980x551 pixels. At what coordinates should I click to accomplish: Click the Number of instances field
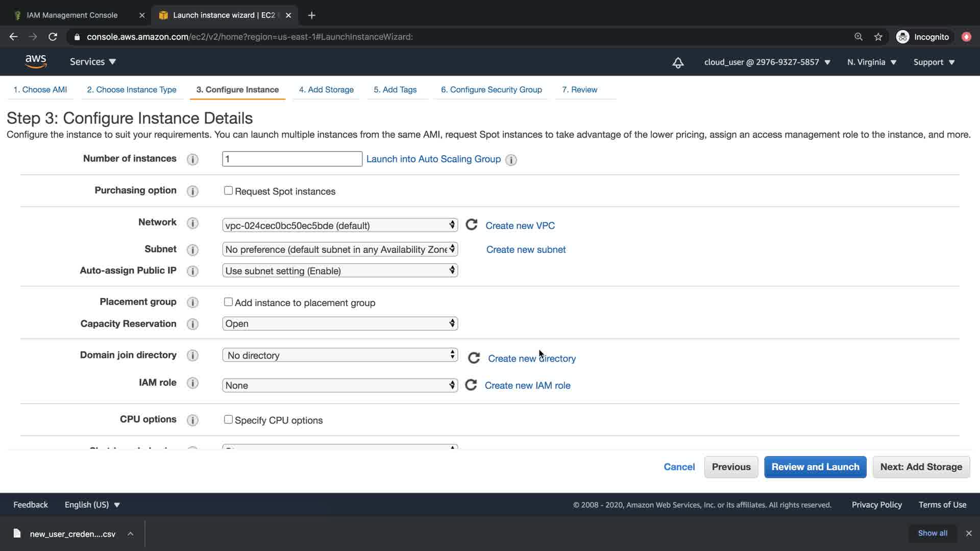click(292, 159)
